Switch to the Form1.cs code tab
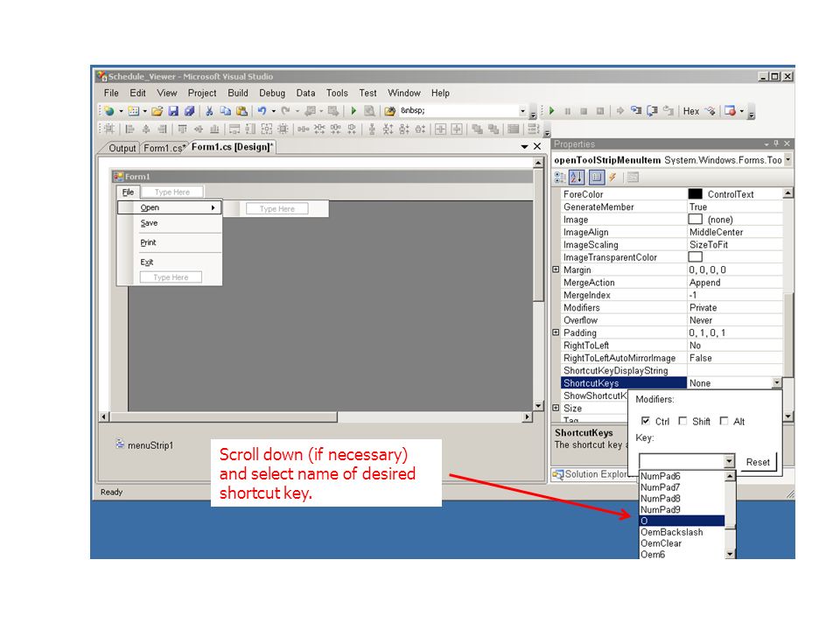The height and width of the screenshot is (630, 840). pyautogui.click(x=164, y=149)
